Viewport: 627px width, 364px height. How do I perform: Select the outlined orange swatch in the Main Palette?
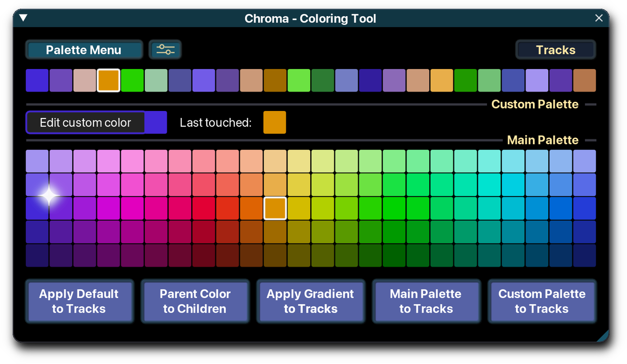275,207
